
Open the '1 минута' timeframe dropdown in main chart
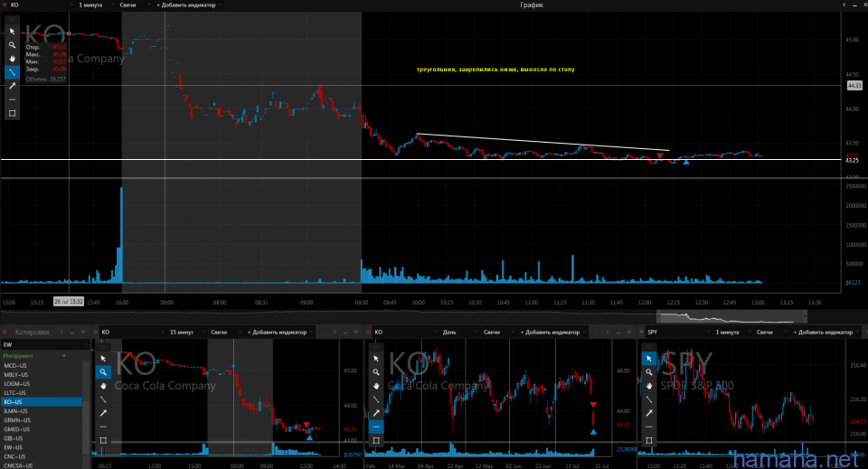pyautogui.click(x=94, y=5)
